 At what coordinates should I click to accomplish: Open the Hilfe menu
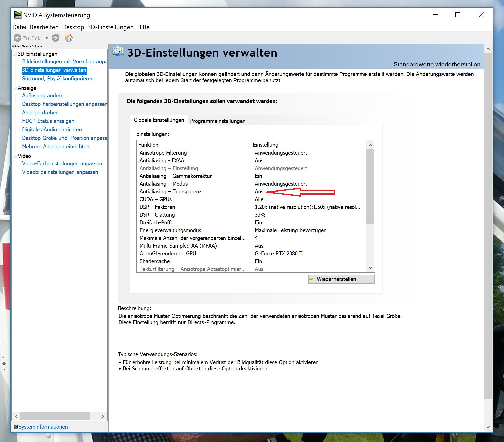pyautogui.click(x=143, y=27)
